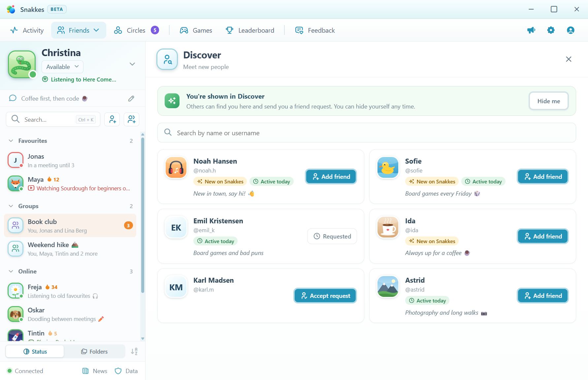
Task: Switch to Folders view toggle
Action: tap(94, 352)
